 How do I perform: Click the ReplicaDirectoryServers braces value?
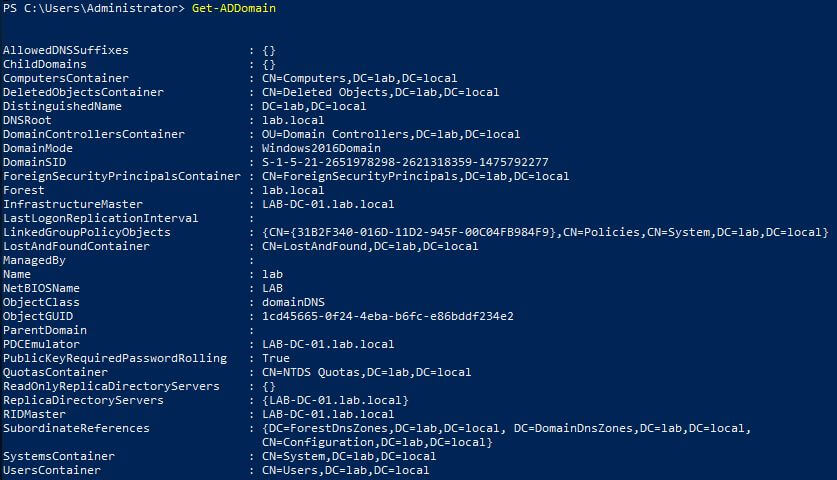pos(335,400)
